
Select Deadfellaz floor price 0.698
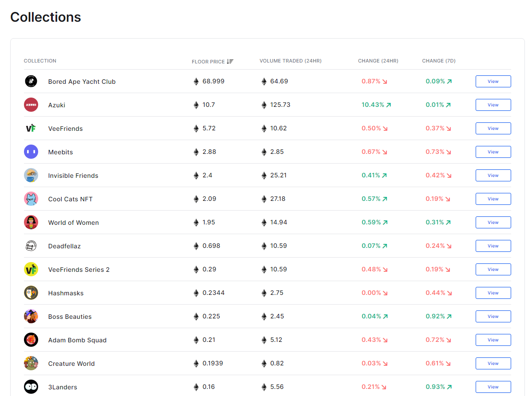[211, 246]
